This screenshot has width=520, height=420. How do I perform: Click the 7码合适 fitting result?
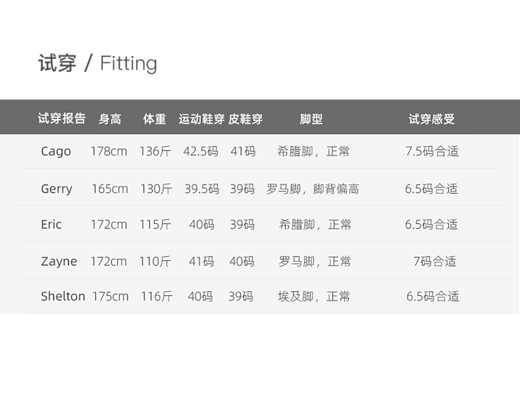(435, 261)
